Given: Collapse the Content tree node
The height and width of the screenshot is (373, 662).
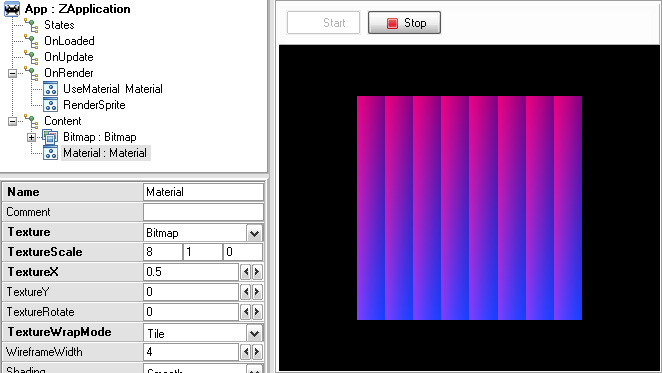Looking at the screenshot, I should pyautogui.click(x=13, y=121).
